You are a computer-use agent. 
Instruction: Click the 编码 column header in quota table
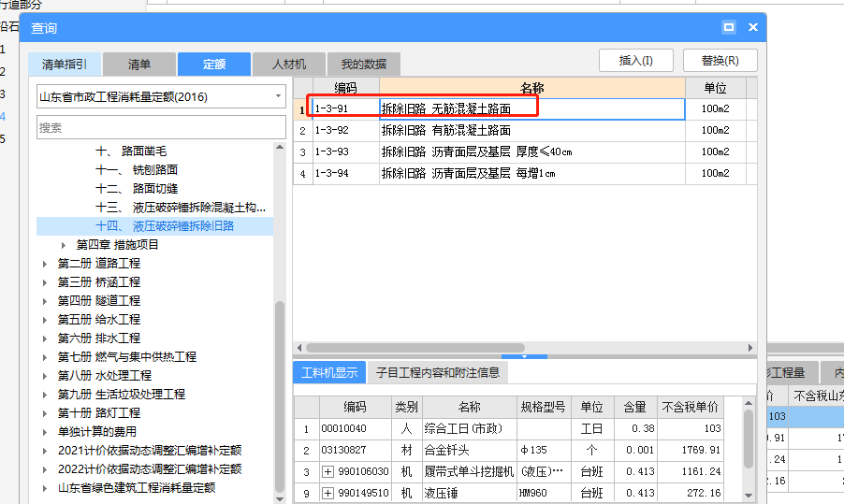coord(345,88)
